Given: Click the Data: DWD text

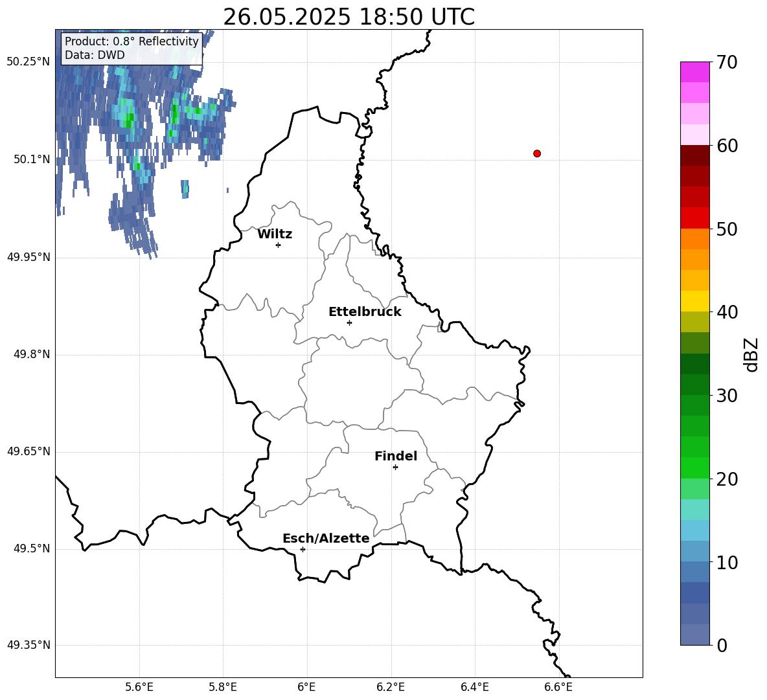Looking at the screenshot, I should (x=95, y=55).
